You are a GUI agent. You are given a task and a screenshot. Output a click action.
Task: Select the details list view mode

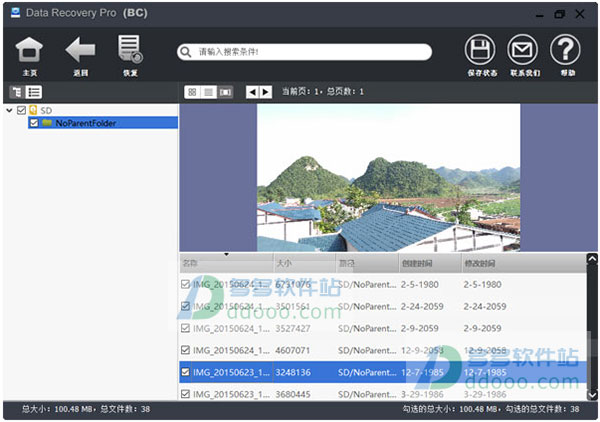click(209, 92)
